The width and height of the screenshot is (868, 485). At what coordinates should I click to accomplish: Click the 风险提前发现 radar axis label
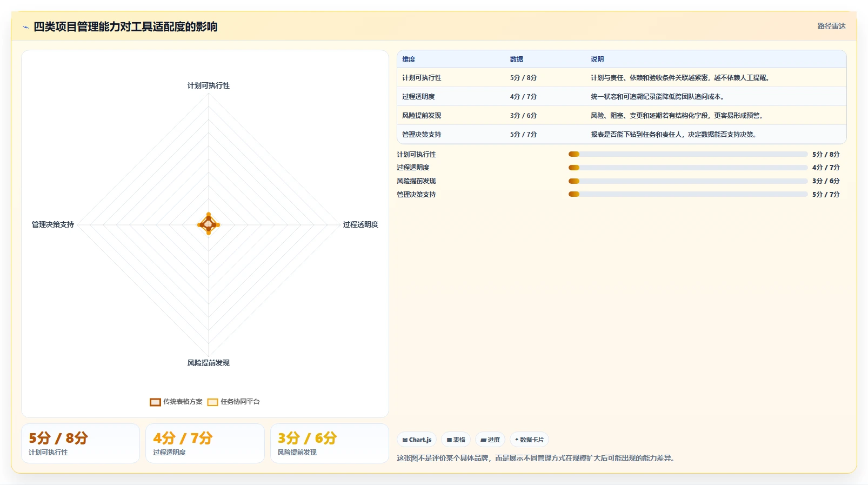pyautogui.click(x=209, y=363)
